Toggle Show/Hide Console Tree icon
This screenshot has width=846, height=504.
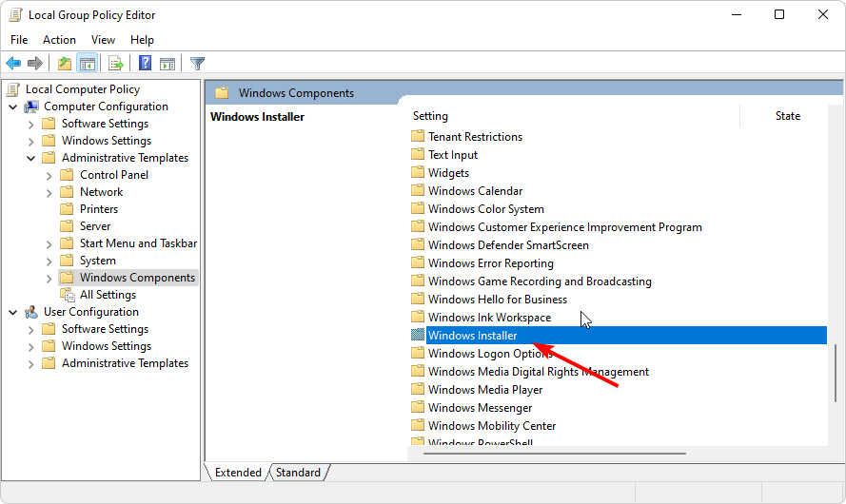(x=87, y=64)
